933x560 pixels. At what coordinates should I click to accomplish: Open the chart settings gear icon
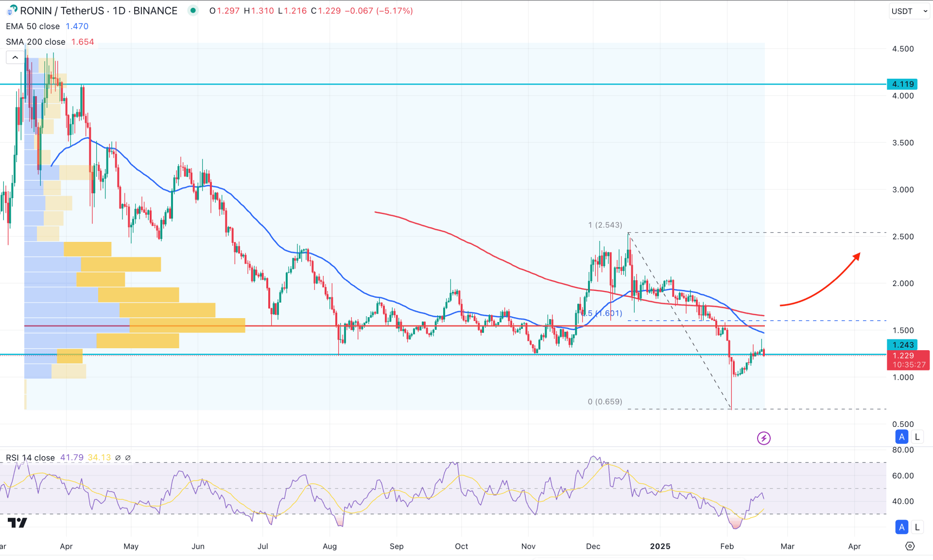pos(910,546)
